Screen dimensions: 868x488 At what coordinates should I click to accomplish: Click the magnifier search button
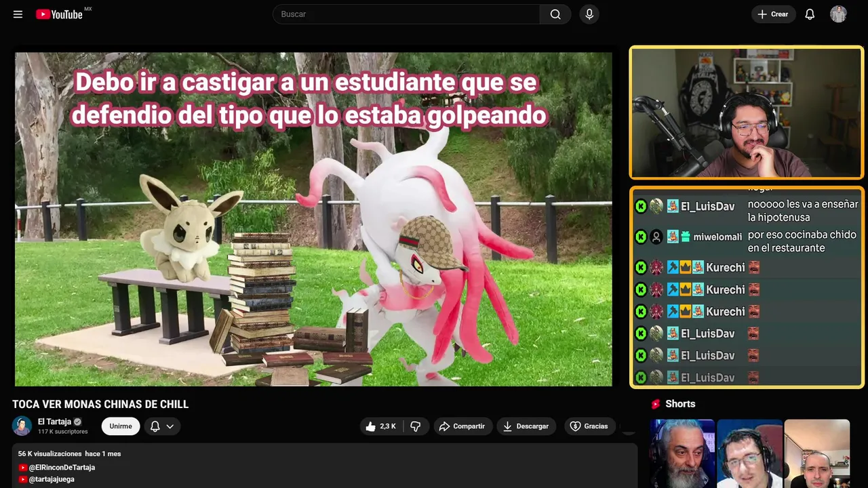pyautogui.click(x=555, y=14)
